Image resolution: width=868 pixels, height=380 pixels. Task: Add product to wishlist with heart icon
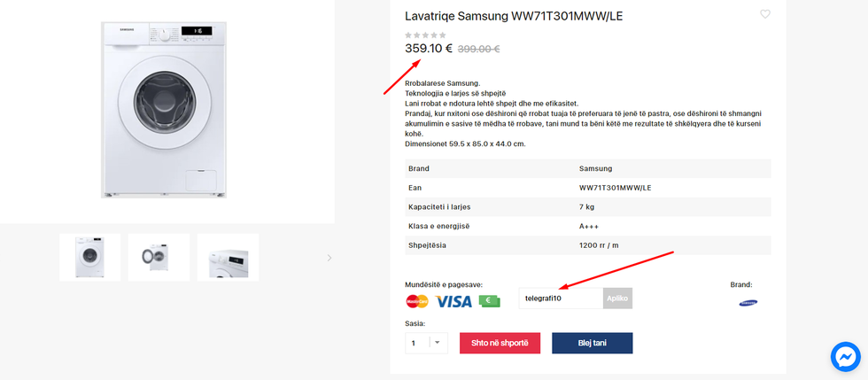(765, 14)
